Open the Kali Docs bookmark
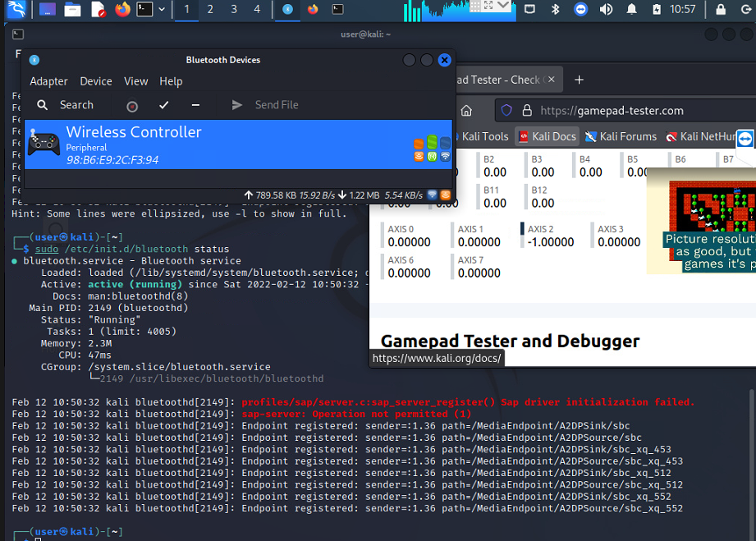Image resolution: width=756 pixels, height=541 pixels. coord(548,137)
